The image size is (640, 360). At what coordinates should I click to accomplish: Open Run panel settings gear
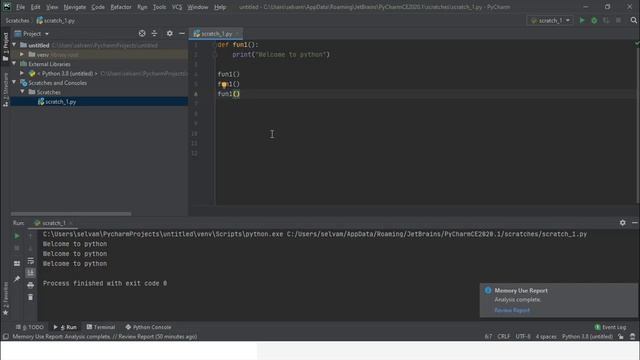[622, 223]
